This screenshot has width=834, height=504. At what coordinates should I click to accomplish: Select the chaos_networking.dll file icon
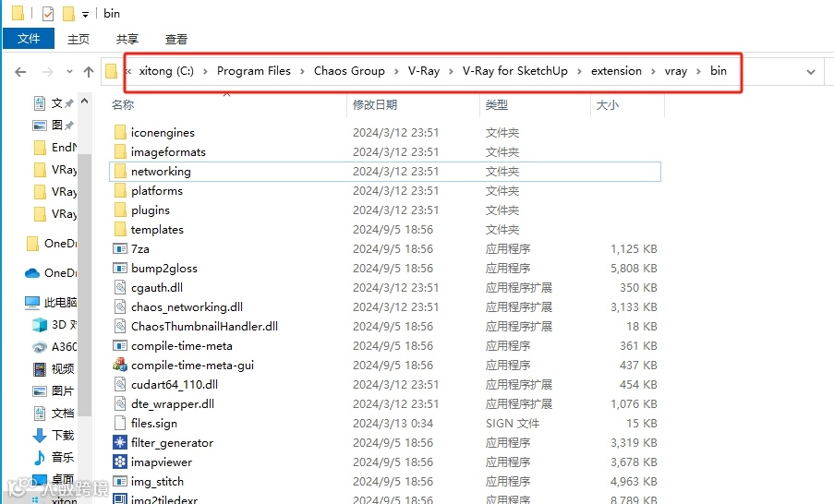coord(120,307)
